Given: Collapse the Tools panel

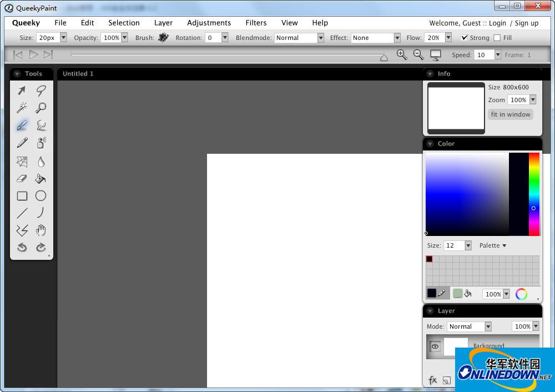Looking at the screenshot, I should [x=17, y=74].
